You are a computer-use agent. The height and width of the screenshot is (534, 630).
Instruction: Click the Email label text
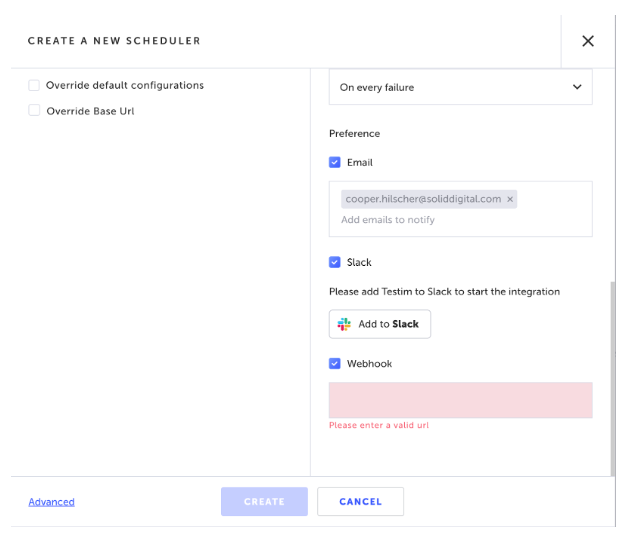360,162
